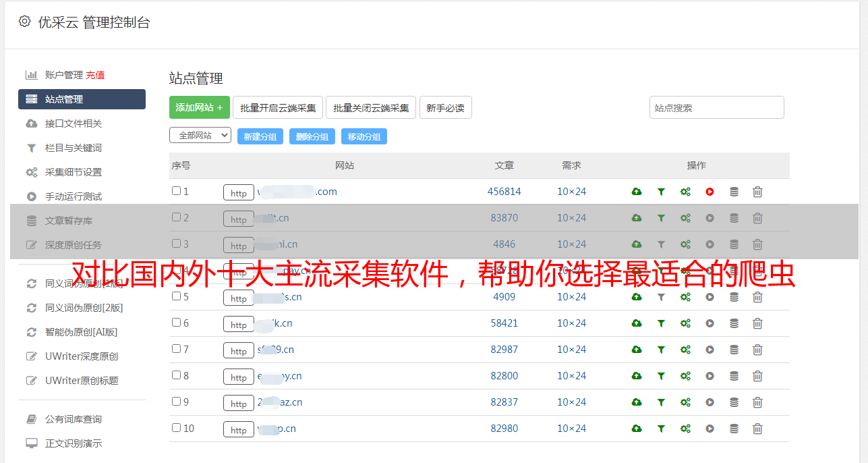Click the trash delete icon in row 5
Viewport: 868px width, 463px height.
[x=757, y=297]
